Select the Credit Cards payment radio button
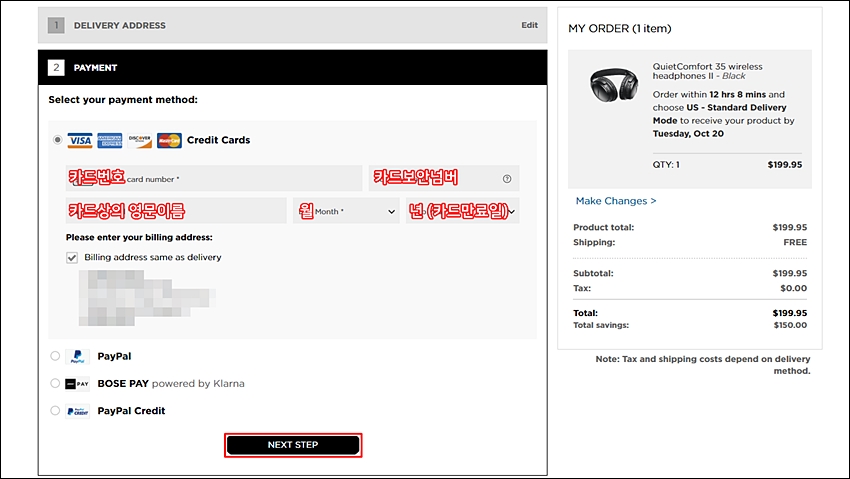850x479 pixels. tap(57, 140)
